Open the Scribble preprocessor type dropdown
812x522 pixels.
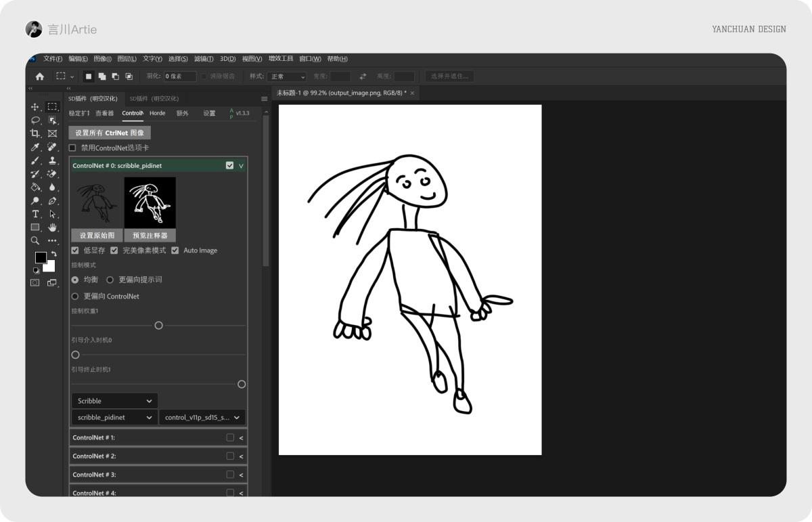pos(114,400)
